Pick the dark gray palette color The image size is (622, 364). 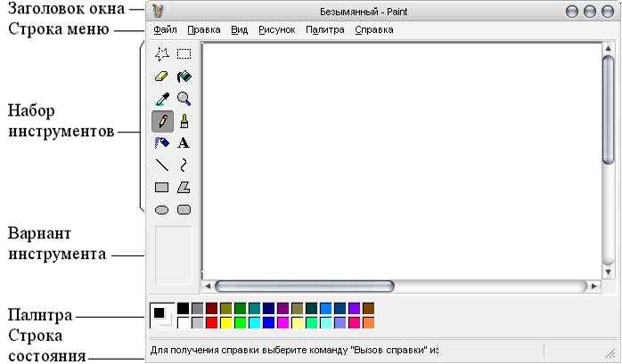pos(197,308)
